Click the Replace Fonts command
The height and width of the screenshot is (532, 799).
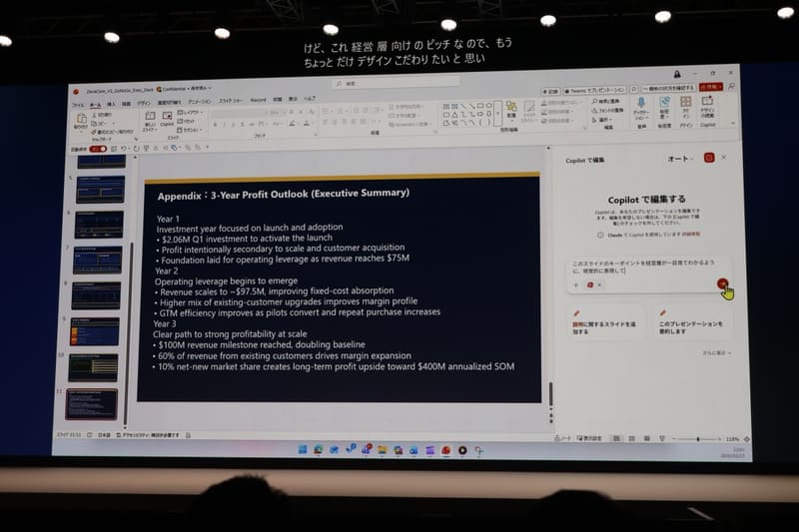(x=608, y=110)
